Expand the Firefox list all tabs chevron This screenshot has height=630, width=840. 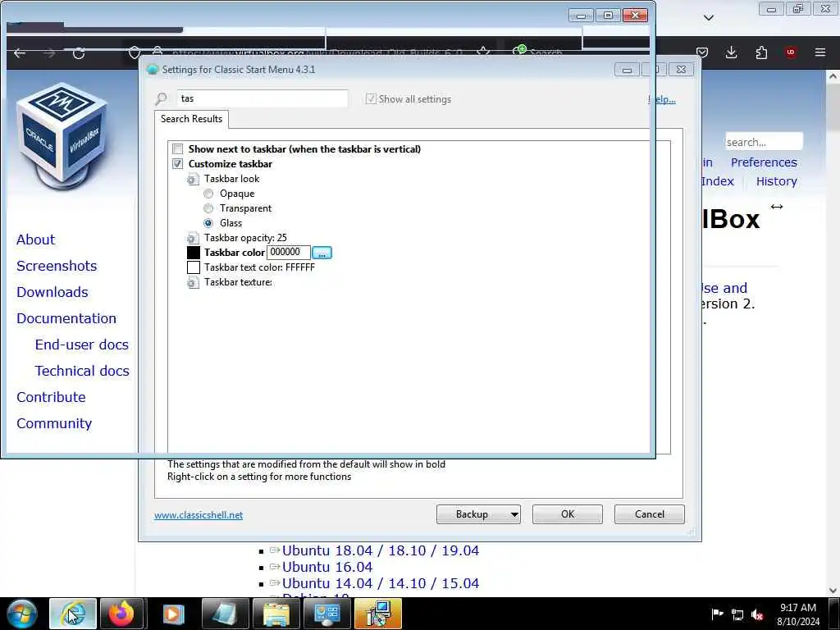pyautogui.click(x=709, y=18)
